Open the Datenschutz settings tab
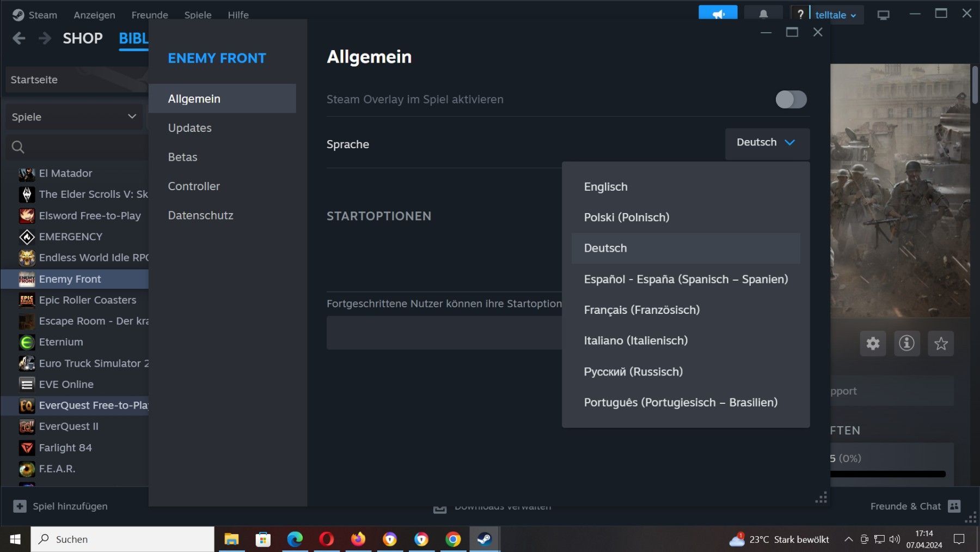This screenshot has width=980, height=552. click(200, 215)
